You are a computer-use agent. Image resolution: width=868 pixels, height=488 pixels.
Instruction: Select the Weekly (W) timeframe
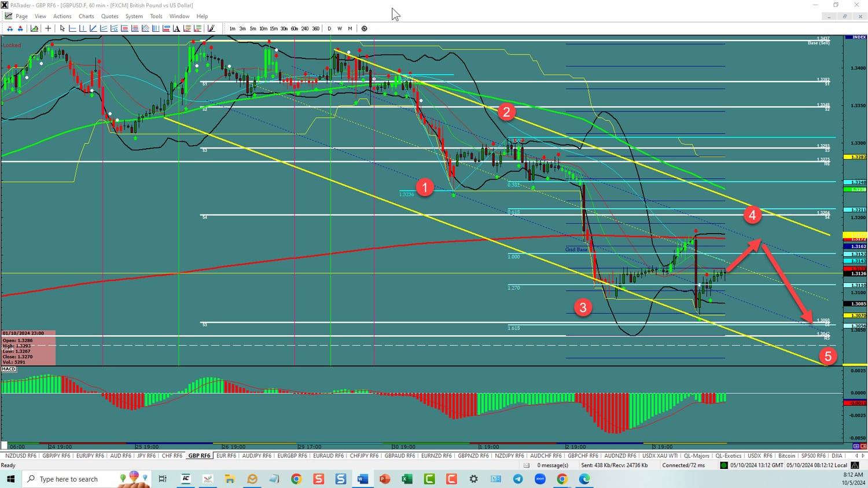pos(340,28)
